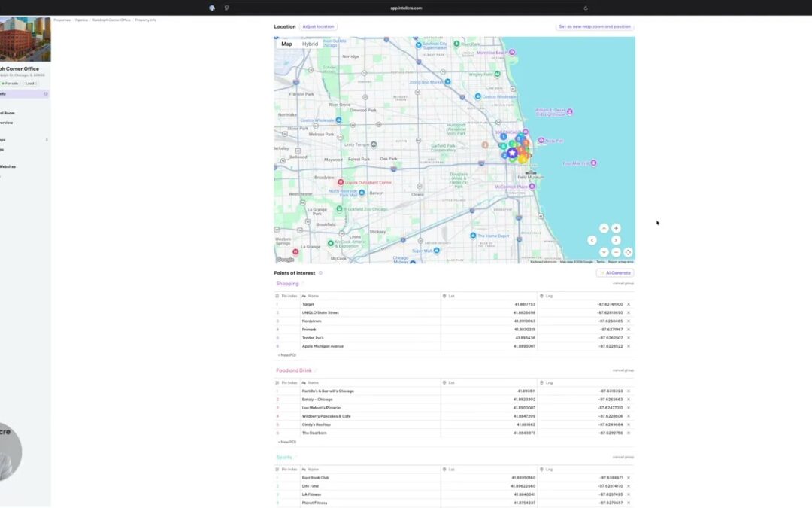The width and height of the screenshot is (812, 508).
Task: Remove the Eataly - Chicago POI
Action: click(628, 400)
